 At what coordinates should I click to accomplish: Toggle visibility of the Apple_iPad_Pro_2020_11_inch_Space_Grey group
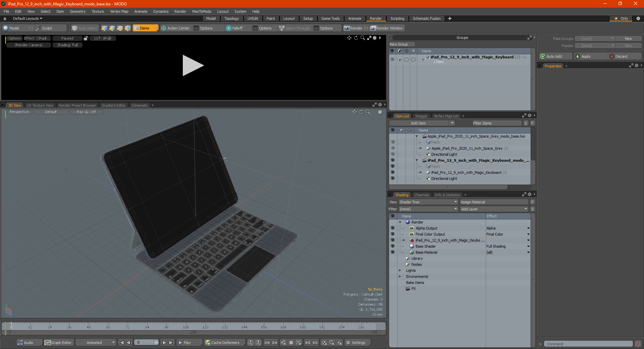(393, 148)
